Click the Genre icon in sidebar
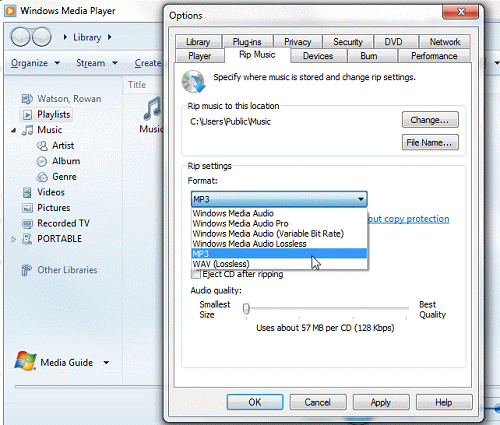500x425 pixels. tap(42, 177)
